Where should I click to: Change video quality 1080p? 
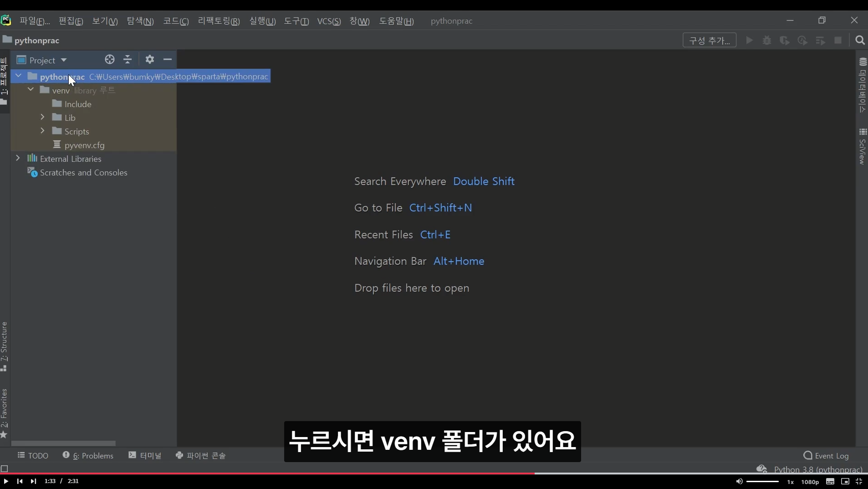[810, 482]
